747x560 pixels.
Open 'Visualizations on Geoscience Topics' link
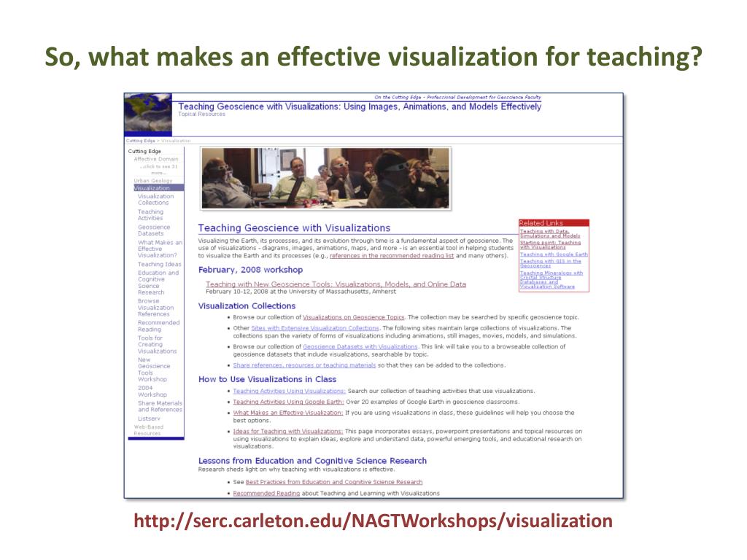pos(354,317)
